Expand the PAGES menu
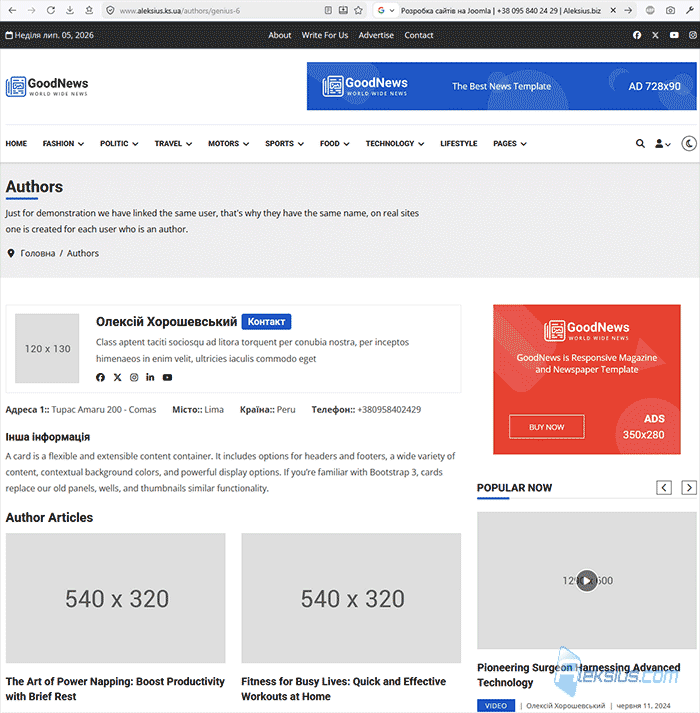Screen dimensions: 700x713 [510, 144]
